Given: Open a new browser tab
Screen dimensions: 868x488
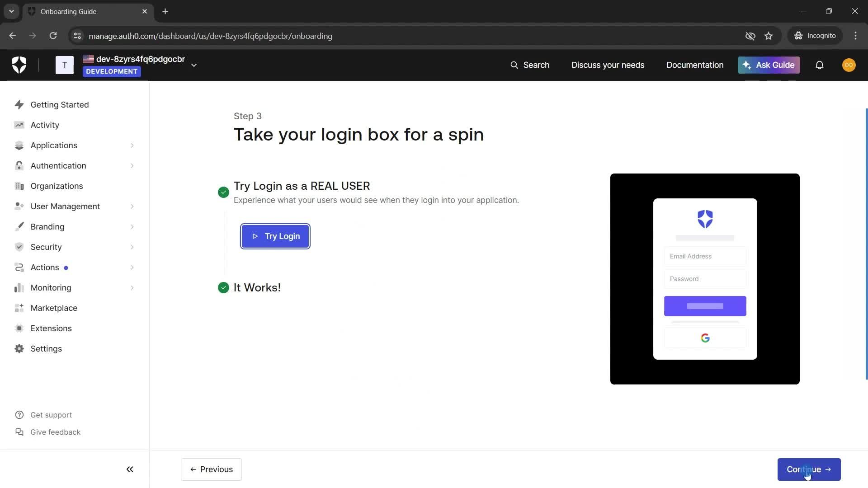Looking at the screenshot, I should click(x=165, y=11).
